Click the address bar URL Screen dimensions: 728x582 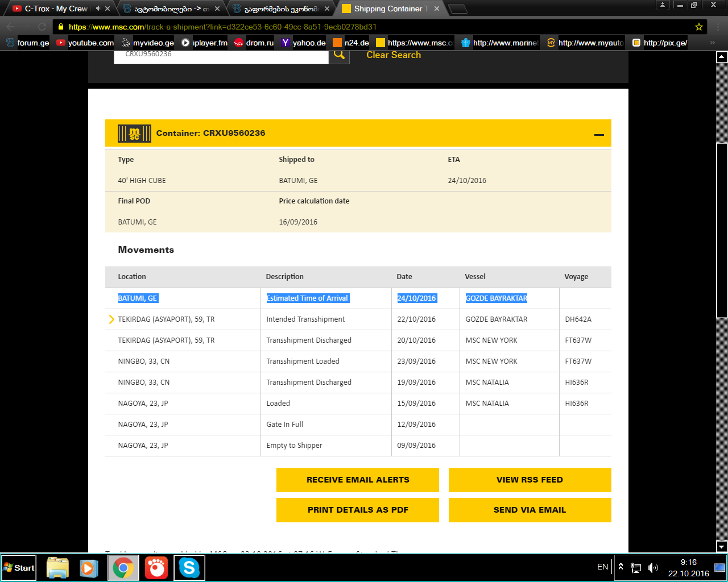[222, 27]
